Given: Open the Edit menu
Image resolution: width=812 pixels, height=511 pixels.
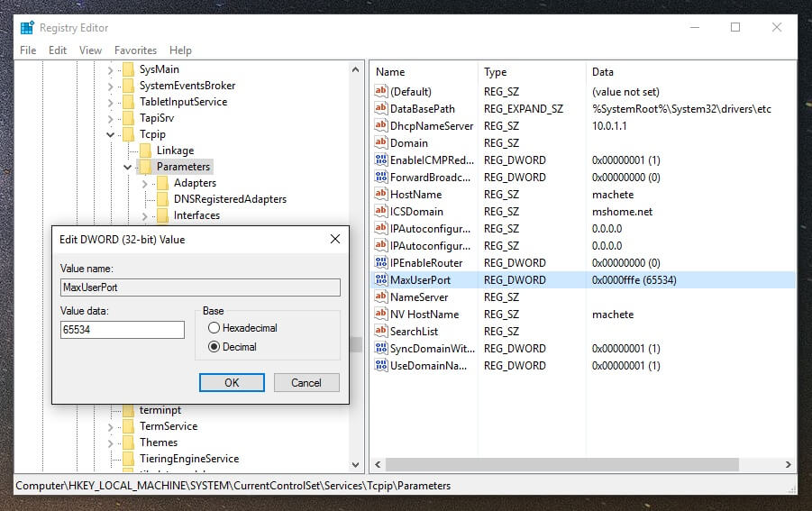Looking at the screenshot, I should (x=58, y=50).
